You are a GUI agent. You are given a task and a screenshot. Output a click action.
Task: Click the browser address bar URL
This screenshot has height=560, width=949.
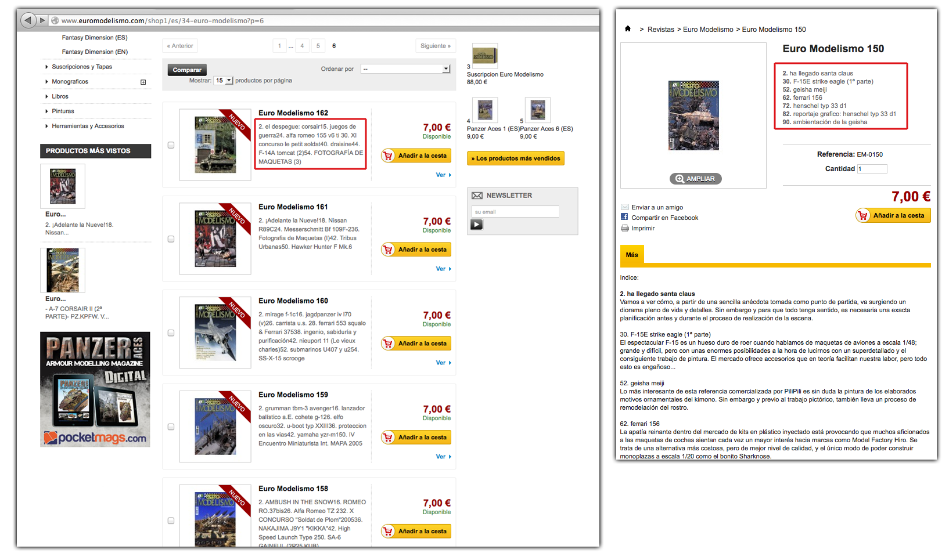click(163, 21)
